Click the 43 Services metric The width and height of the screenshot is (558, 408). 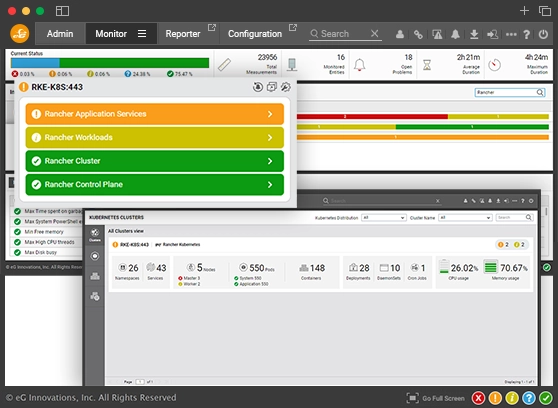click(156, 271)
